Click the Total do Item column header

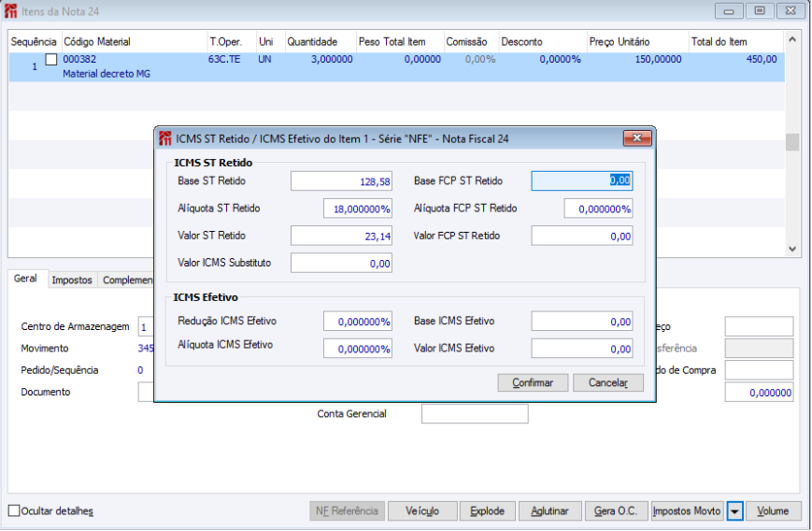tap(735, 42)
